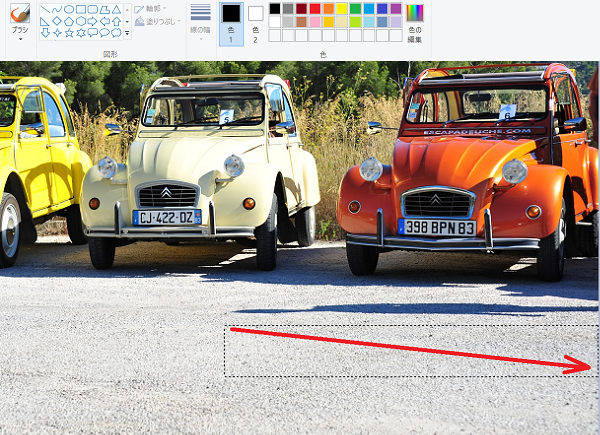Select the Six-point star shape

(80, 33)
